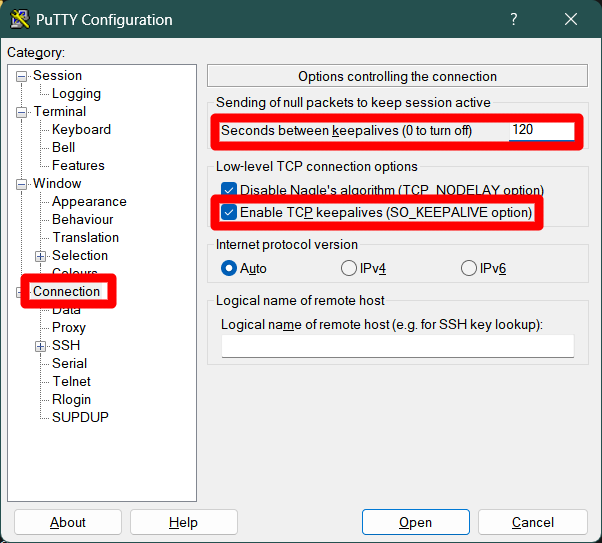Click the seconds between keepalives field
The image size is (602, 543).
(x=541, y=131)
